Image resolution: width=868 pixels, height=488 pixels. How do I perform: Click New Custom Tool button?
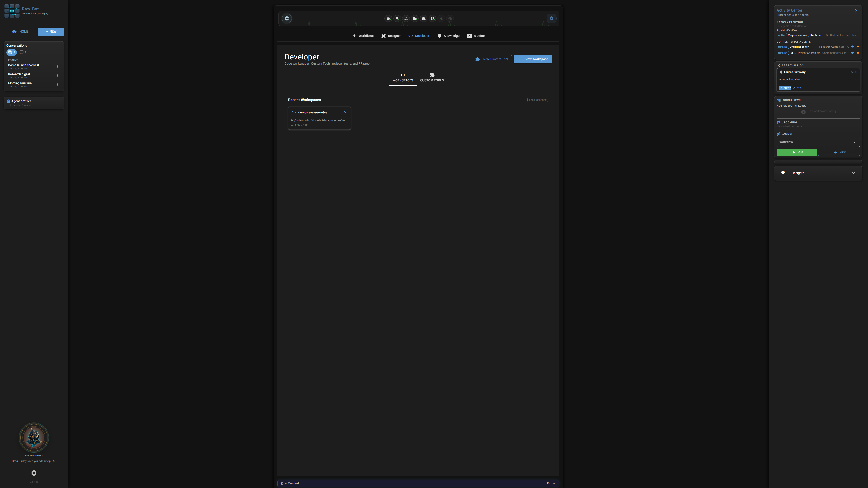[492, 59]
